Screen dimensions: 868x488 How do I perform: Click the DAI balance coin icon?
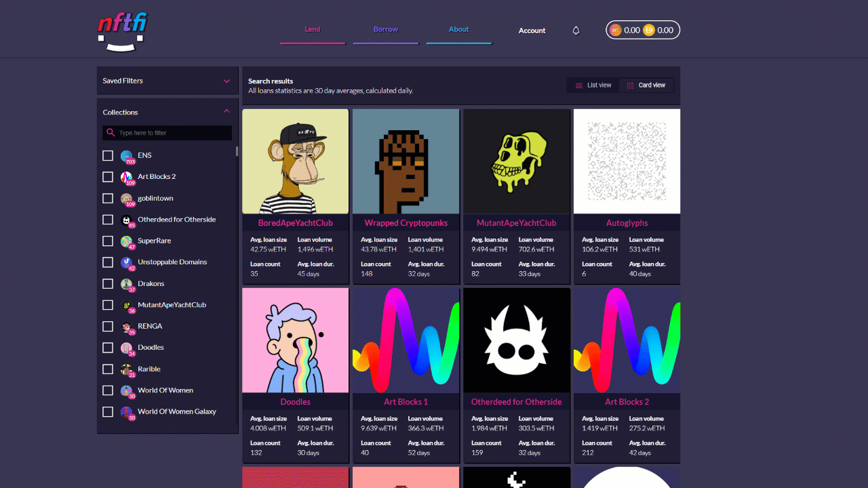point(649,30)
